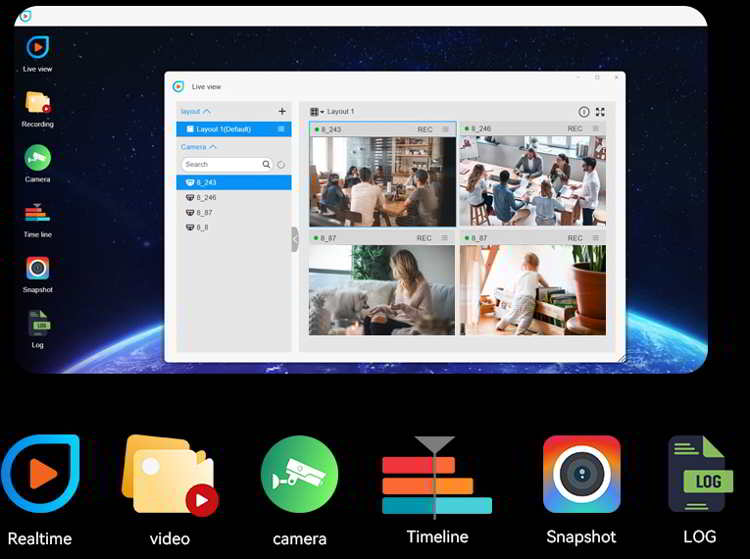The image size is (750, 559).
Task: Click the magnifier icon in Search box
Action: coord(266,164)
